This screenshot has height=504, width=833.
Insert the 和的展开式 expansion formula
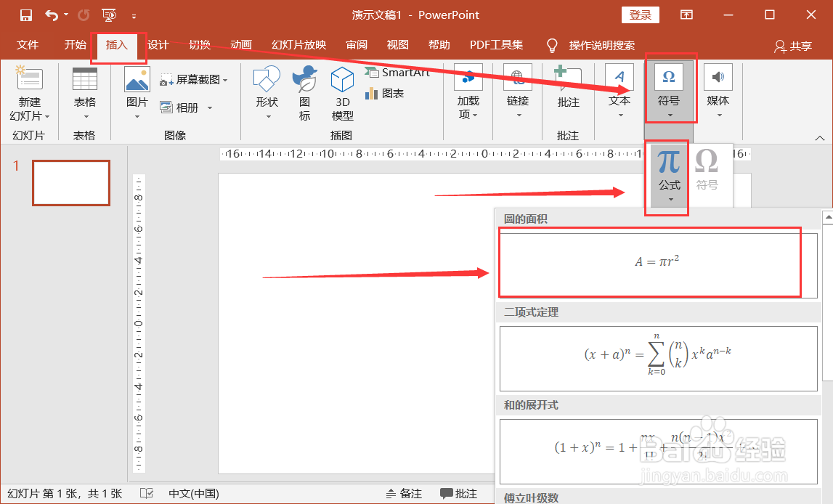click(658, 452)
